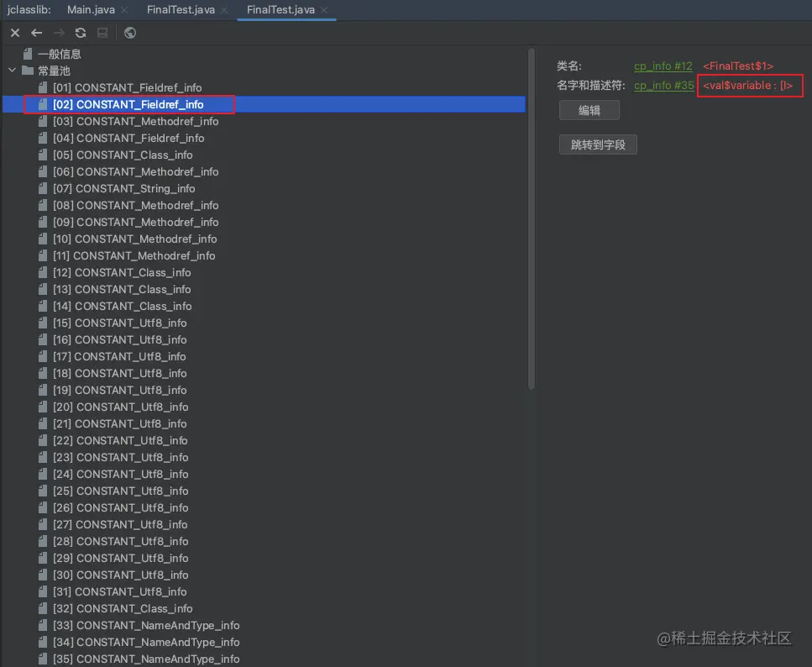The width and height of the screenshot is (812, 667).
Task: Select [19] CONSTANT_Utf8_info
Action: tap(119, 391)
